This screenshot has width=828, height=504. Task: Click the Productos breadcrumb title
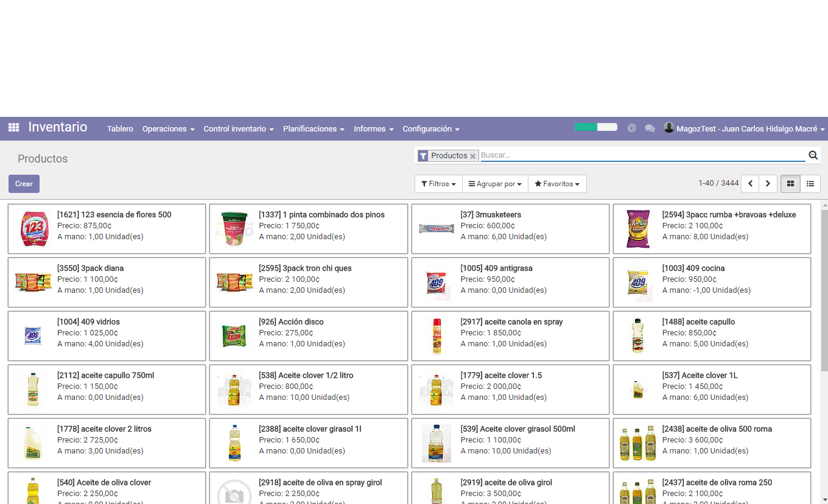43,159
